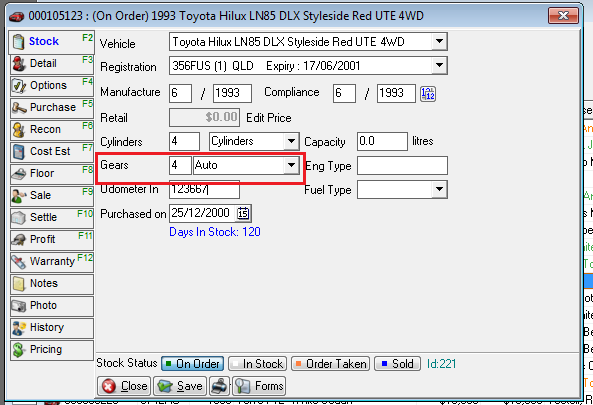Open the History tab
Viewport: 593px width, 405px height.
click(51, 328)
